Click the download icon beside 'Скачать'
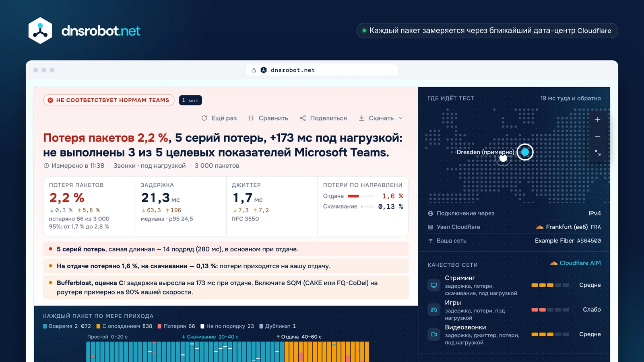The width and height of the screenshot is (644, 362). [361, 118]
